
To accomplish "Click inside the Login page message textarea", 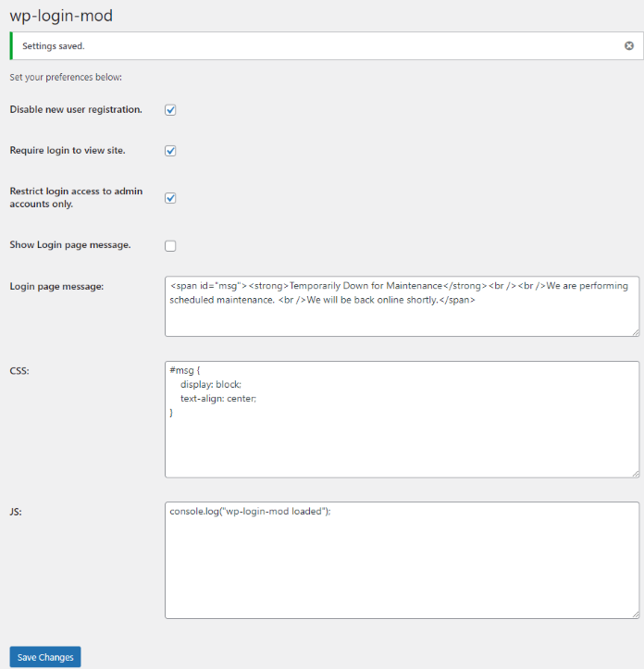I will pyautogui.click(x=402, y=306).
